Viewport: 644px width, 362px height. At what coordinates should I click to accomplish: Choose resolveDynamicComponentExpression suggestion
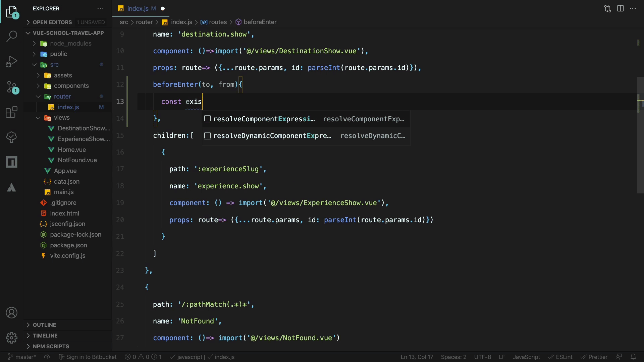point(272,136)
